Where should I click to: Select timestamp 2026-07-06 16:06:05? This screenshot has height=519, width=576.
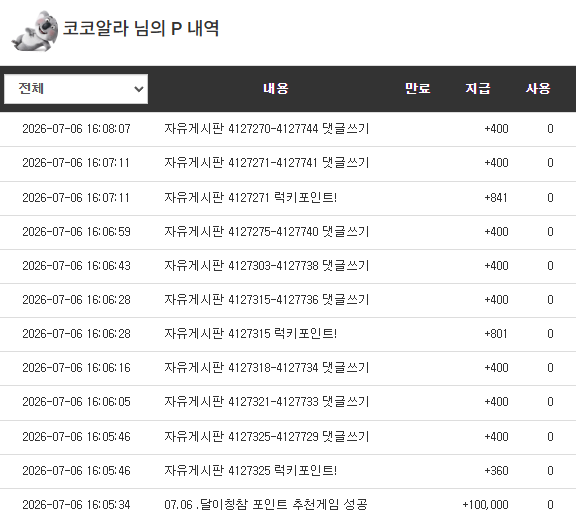click(x=76, y=402)
